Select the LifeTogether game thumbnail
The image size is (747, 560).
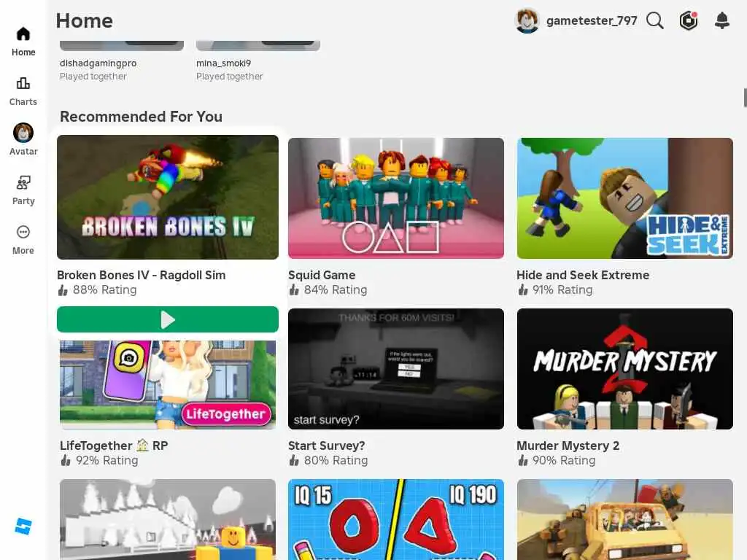pos(168,385)
